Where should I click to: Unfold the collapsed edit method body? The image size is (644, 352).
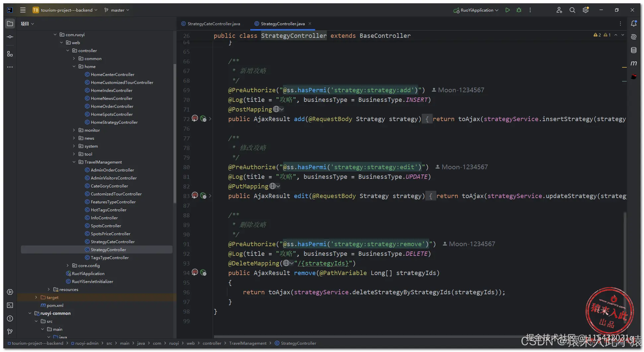[210, 196]
